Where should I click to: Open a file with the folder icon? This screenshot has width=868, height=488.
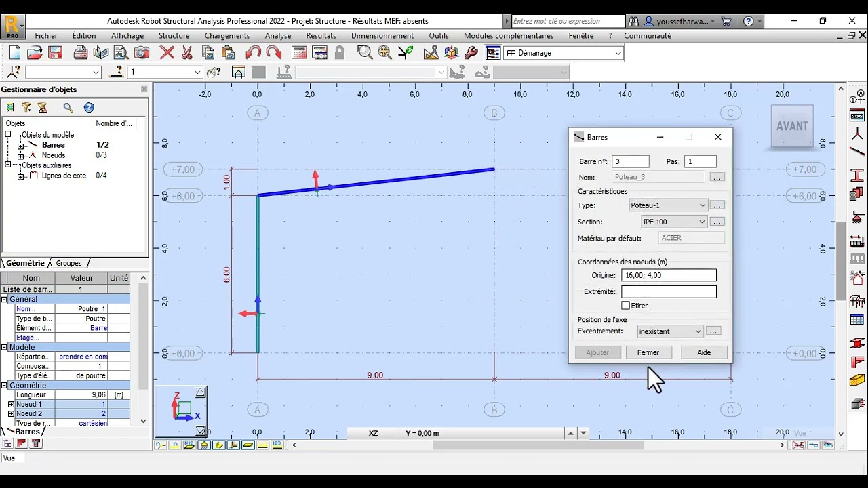(35, 53)
